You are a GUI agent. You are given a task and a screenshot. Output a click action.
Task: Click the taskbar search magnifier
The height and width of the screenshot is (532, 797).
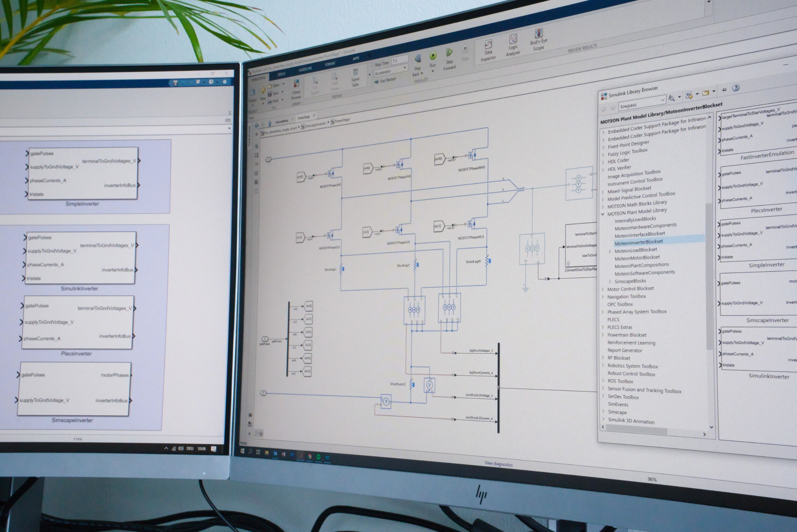(x=250, y=452)
